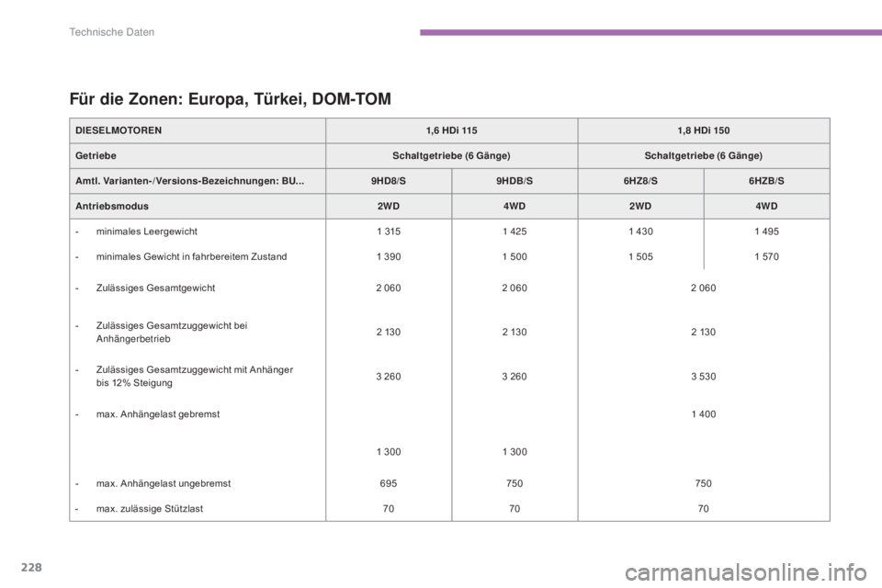Screen dimensions: 882x588
Task: Click page number 228
Action: tap(31, 567)
